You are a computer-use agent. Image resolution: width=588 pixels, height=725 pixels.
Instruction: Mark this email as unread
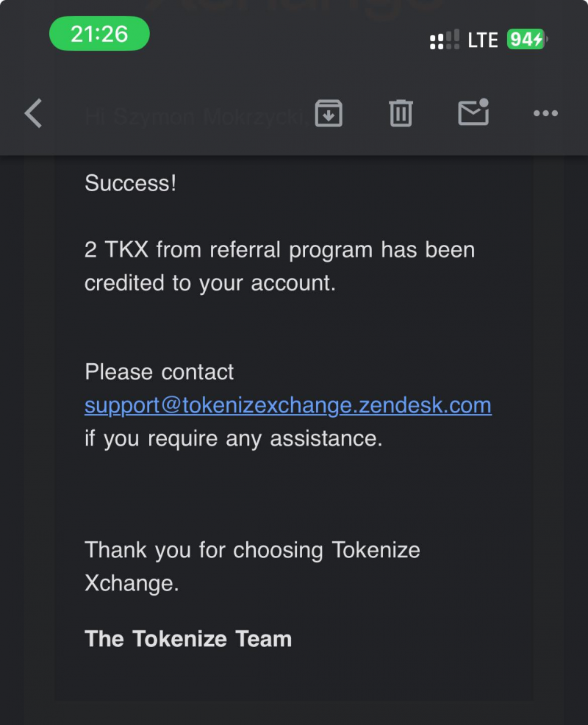(x=473, y=113)
